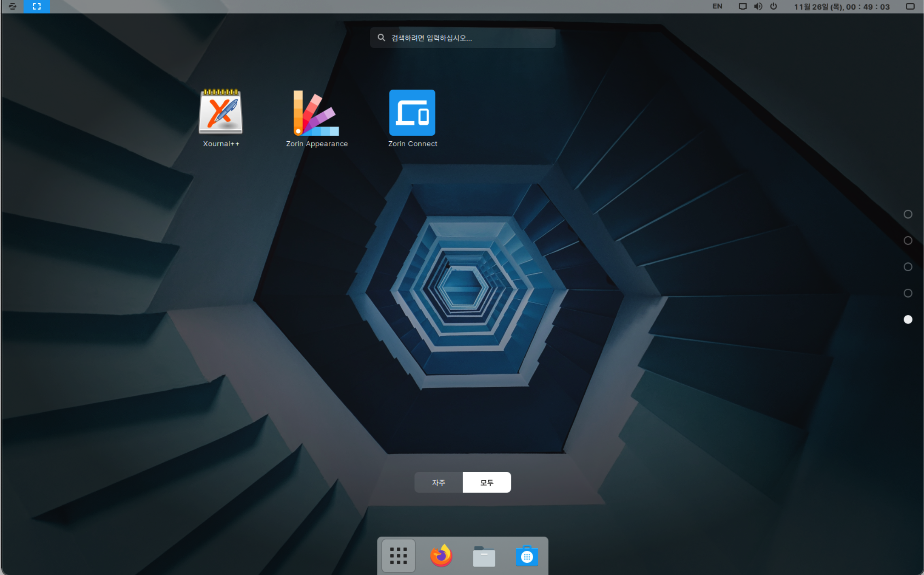Click the search field to find apps

462,38
